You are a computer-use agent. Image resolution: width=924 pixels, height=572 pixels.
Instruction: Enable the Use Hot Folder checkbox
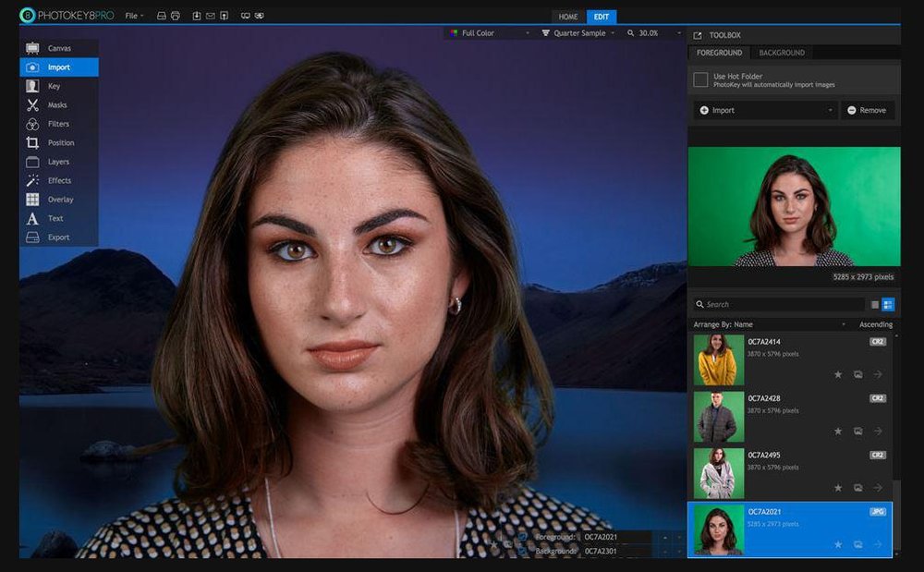point(700,79)
